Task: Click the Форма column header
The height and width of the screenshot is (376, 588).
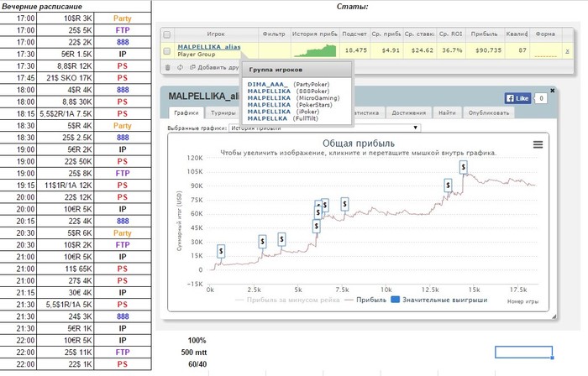Action: [545, 34]
